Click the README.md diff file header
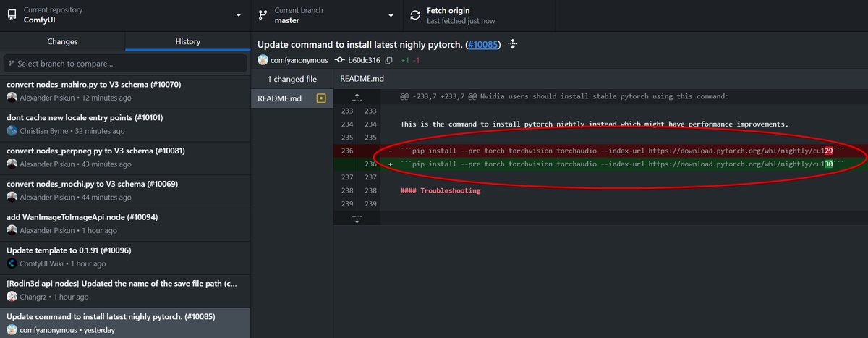Viewport: 868px width, 338px height. (362, 78)
